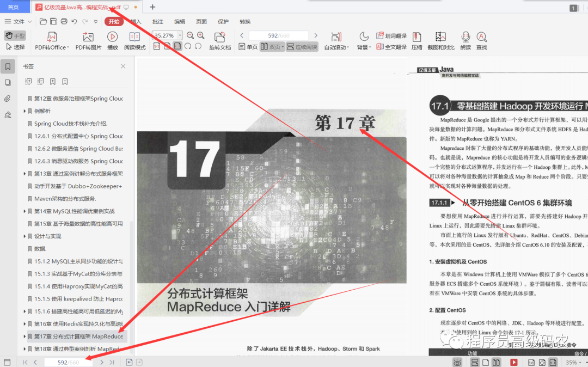588x367 pixels.
Task: Toggle 连续阅读 continuous reading
Action: [x=302, y=47]
